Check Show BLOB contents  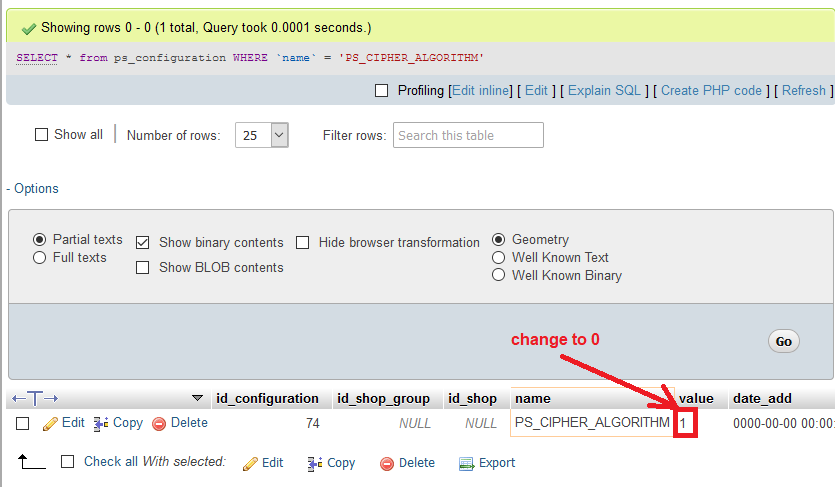tap(142, 267)
